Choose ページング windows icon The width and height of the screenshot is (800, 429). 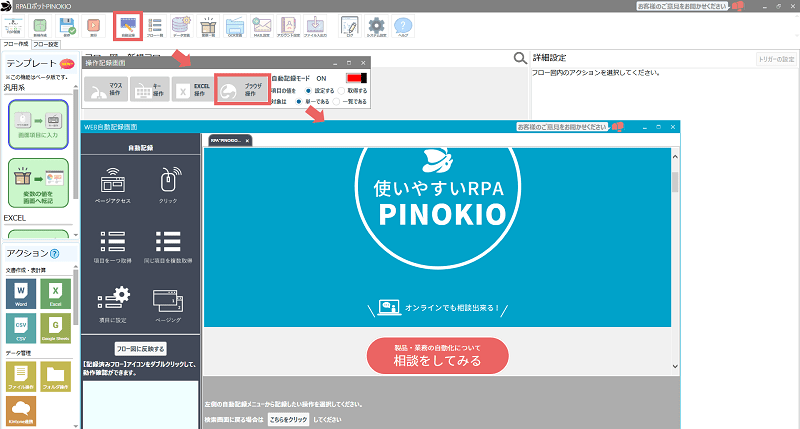168,305
